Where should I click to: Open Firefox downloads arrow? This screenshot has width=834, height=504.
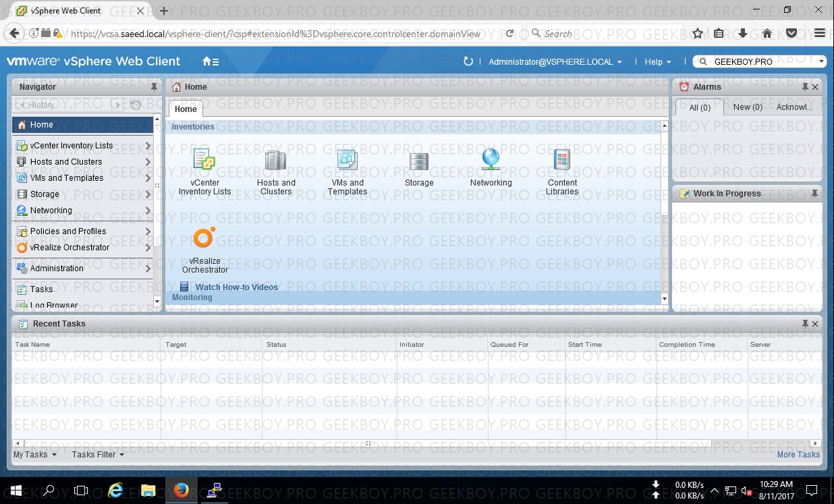coord(743,33)
